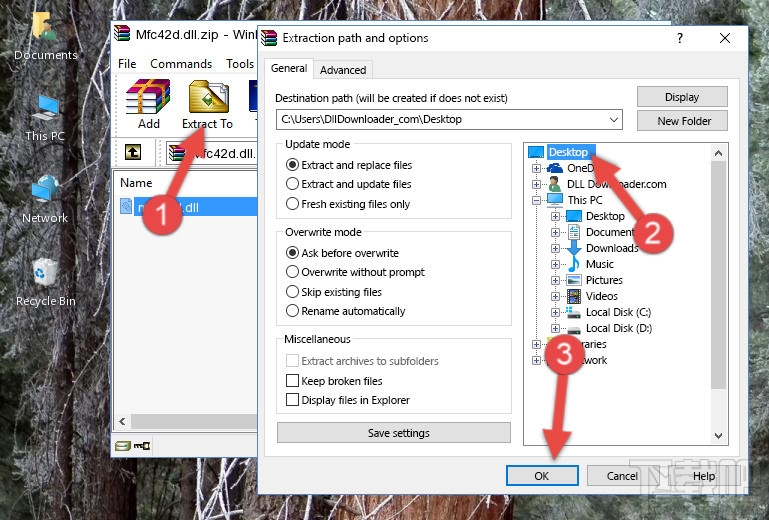This screenshot has width=769, height=520.
Task: Go up one folder level in WinRAR
Action: tap(133, 152)
